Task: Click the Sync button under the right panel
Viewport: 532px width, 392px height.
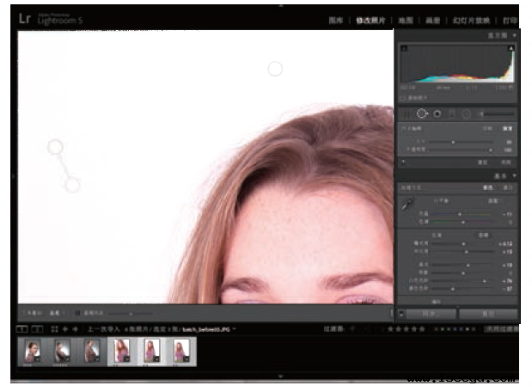Action: coord(431,314)
